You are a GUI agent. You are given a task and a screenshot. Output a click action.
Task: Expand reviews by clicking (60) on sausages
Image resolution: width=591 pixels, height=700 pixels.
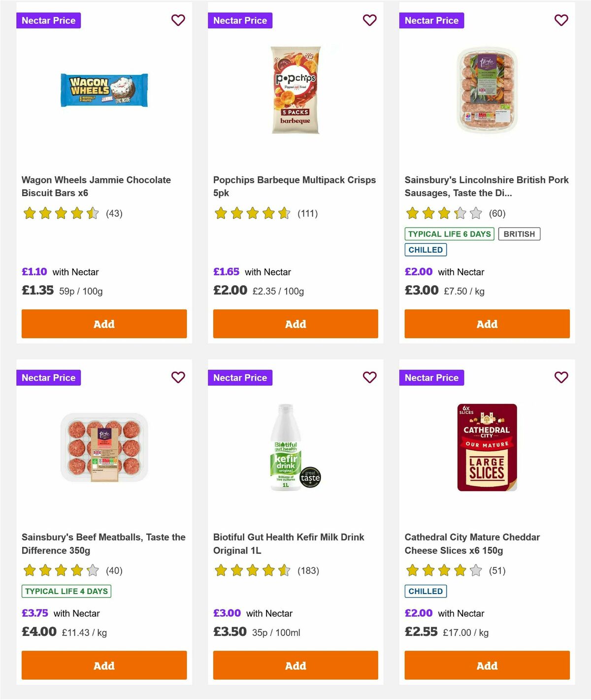498,213
